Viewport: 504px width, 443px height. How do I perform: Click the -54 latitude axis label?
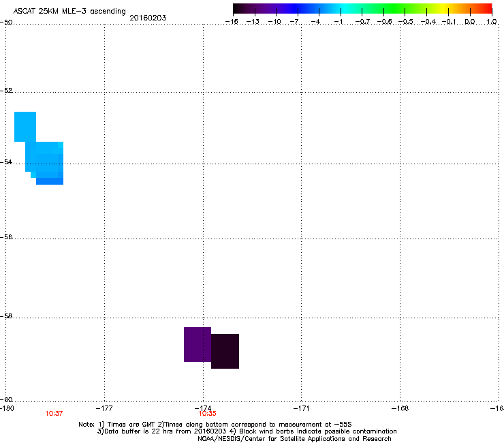6,162
